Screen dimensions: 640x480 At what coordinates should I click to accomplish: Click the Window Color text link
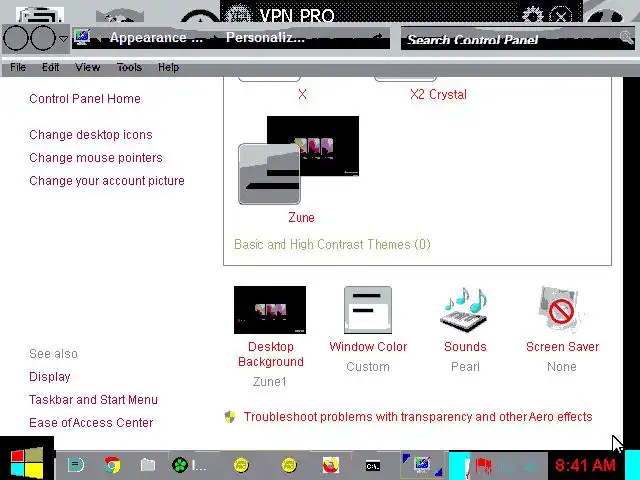(368, 347)
